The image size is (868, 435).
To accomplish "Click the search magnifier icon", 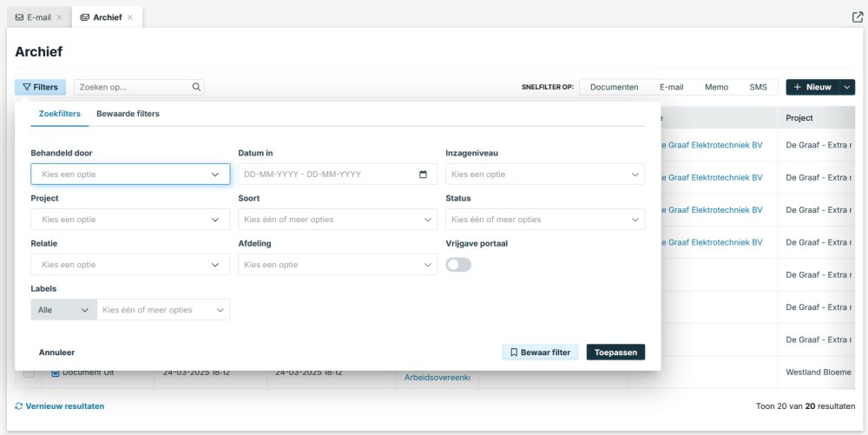I will pyautogui.click(x=196, y=87).
